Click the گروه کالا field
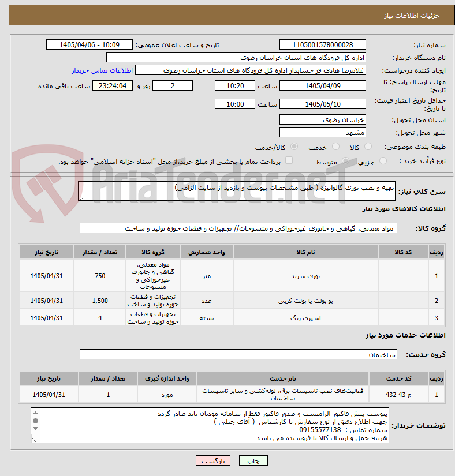The height and width of the screenshot is (476, 455). [238, 228]
